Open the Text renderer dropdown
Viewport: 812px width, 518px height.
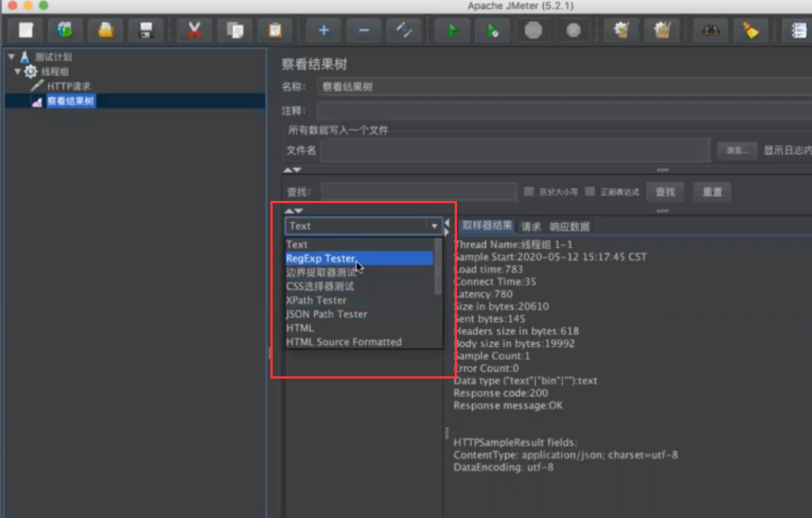click(x=363, y=226)
